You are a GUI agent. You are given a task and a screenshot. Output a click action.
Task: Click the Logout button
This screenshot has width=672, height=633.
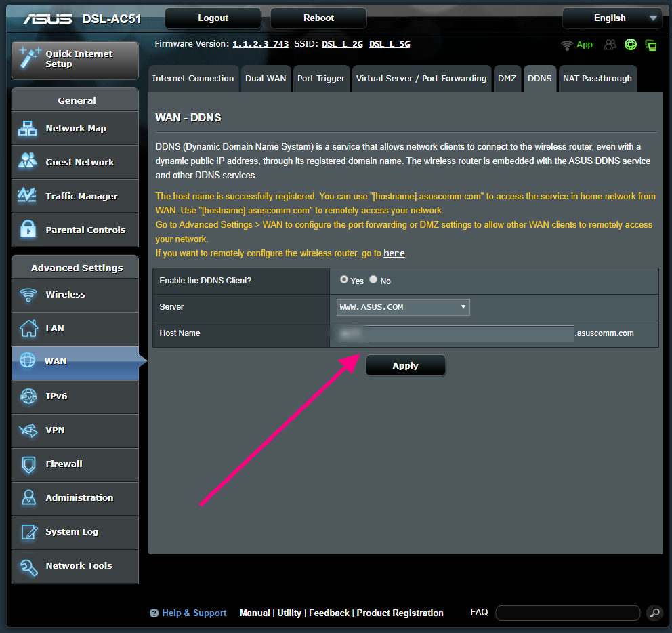pyautogui.click(x=213, y=18)
